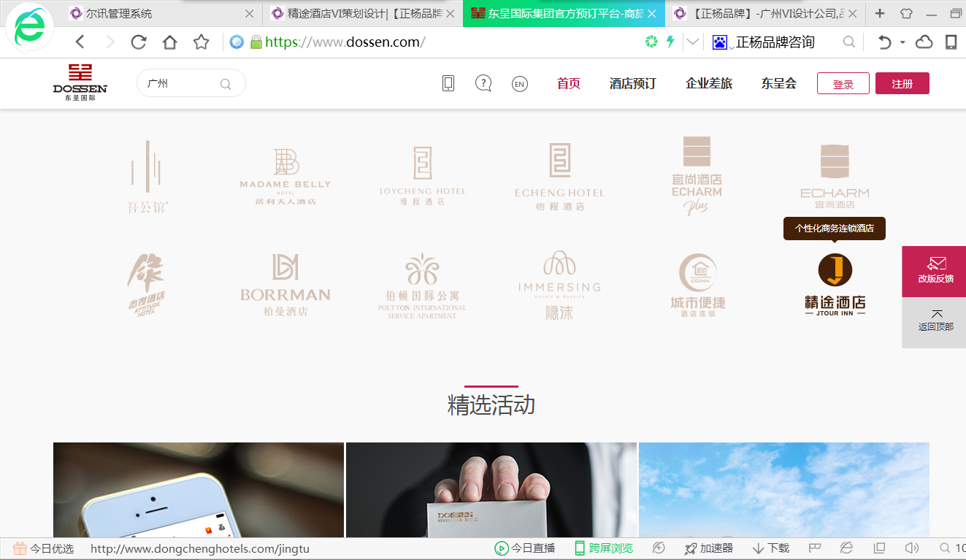Open the Dossen business card activity image
Viewport: 966px width, 560px height.
(491, 490)
